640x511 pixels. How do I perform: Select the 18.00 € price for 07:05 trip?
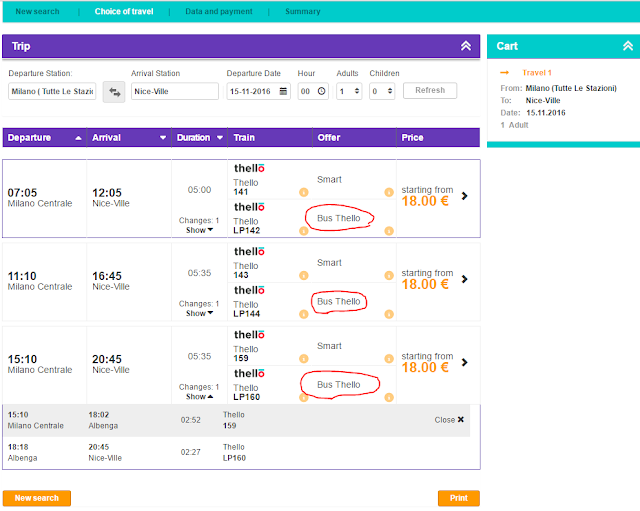pos(425,201)
